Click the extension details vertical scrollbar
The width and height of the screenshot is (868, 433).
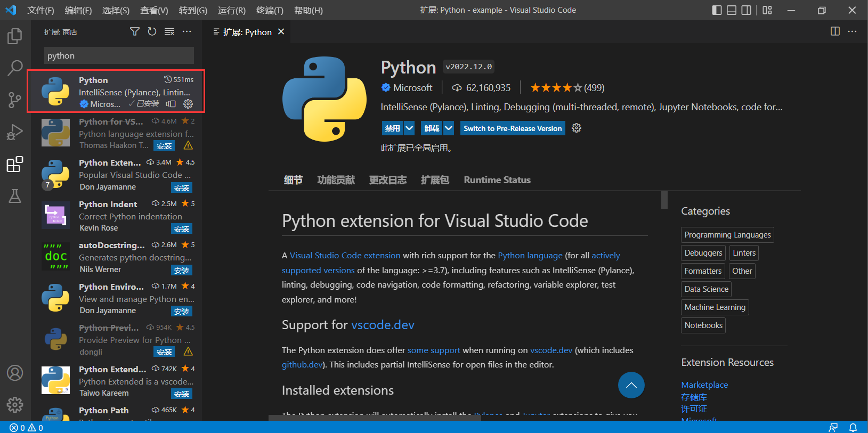tap(664, 200)
